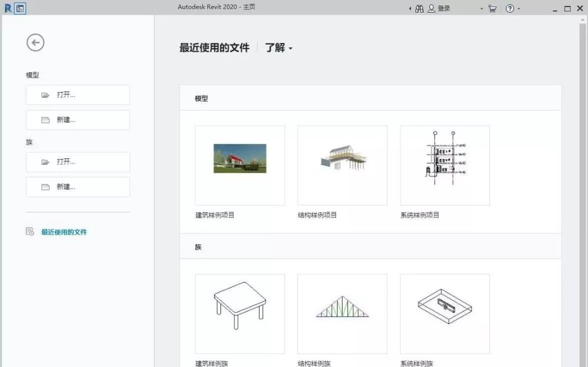Viewport: 588px width, 367px height.
Task: Click the search binoculars icon
Action: [419, 8]
